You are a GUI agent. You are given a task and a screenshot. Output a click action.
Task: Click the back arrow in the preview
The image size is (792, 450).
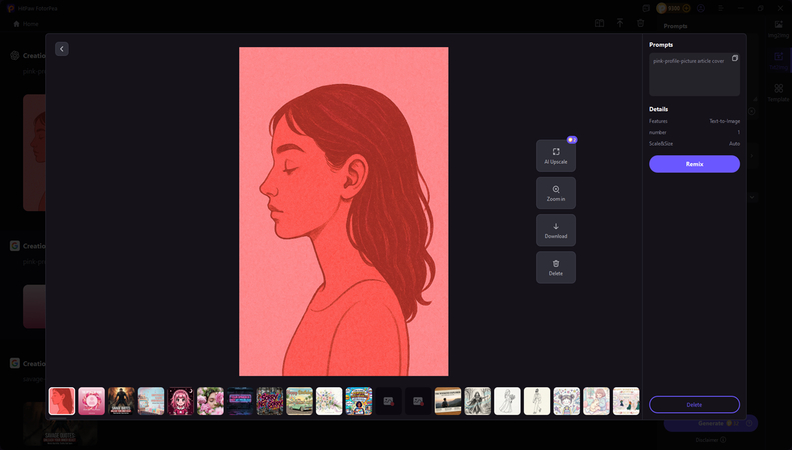coord(62,49)
